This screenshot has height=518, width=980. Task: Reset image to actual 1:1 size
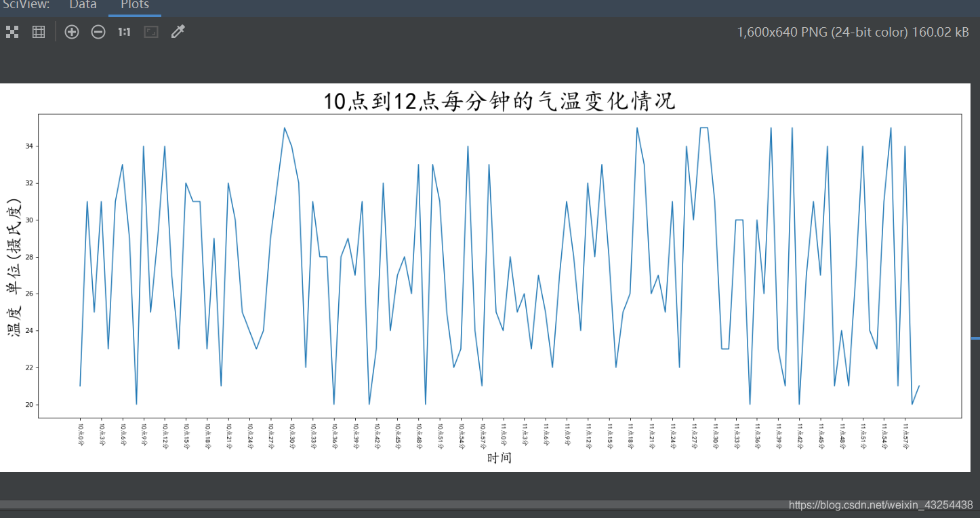click(x=124, y=32)
